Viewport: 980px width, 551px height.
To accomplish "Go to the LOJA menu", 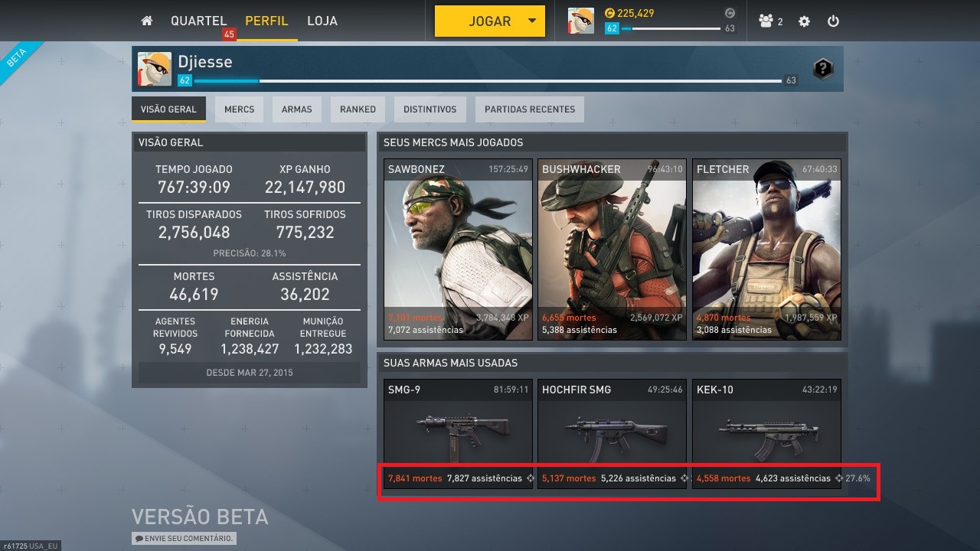I will coord(322,21).
